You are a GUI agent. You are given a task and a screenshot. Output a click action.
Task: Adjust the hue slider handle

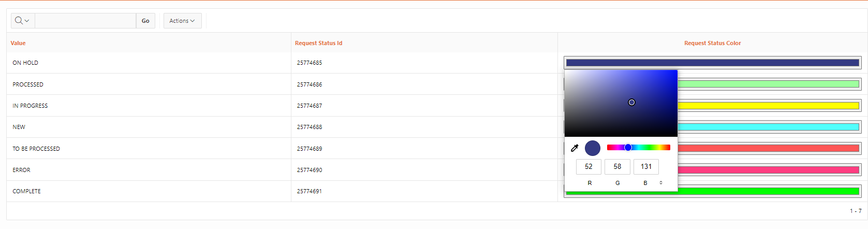tap(628, 148)
